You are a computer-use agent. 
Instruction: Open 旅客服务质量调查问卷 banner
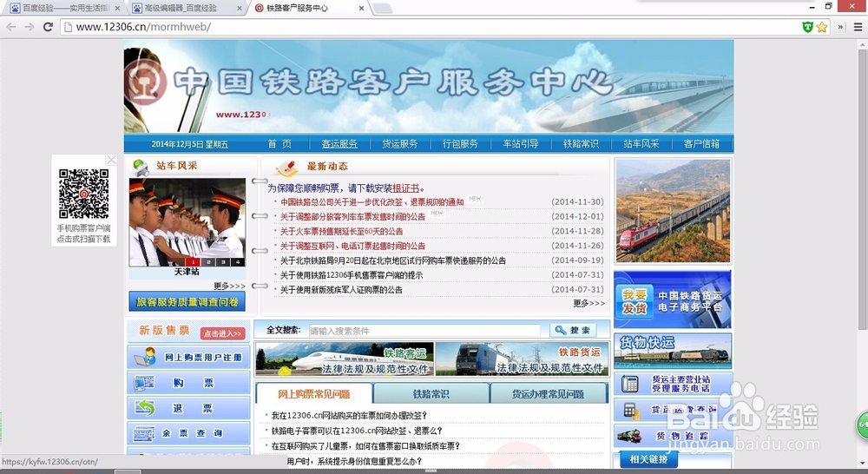pos(187,302)
